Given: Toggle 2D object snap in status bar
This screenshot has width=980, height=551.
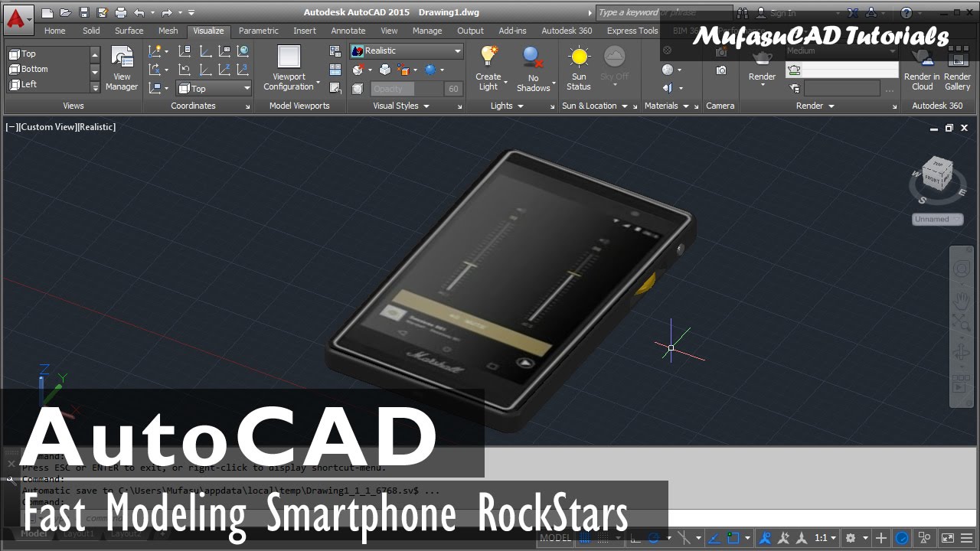Looking at the screenshot, I should (734, 538).
